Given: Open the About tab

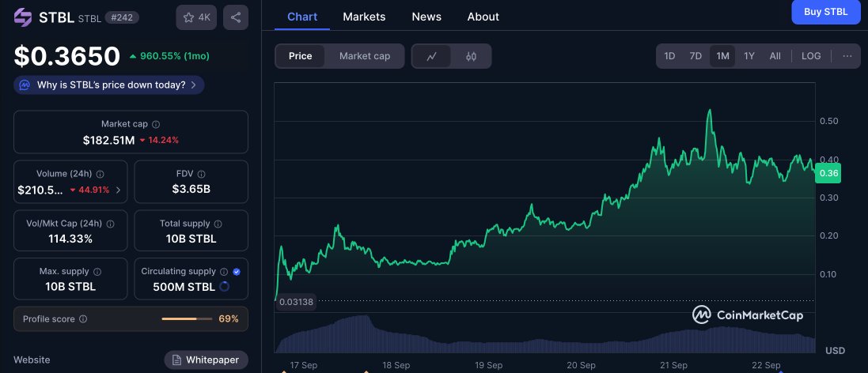Looking at the screenshot, I should click(483, 17).
